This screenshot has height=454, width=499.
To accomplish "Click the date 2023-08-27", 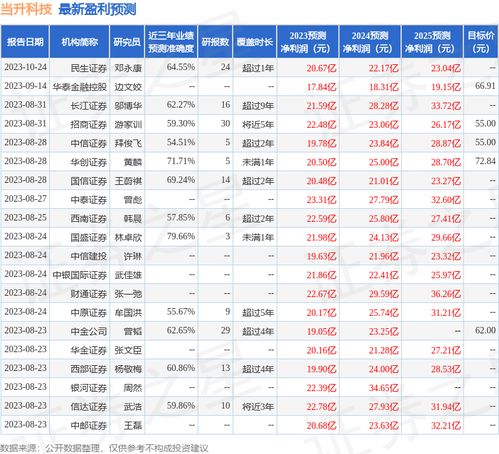I will pos(25,199).
